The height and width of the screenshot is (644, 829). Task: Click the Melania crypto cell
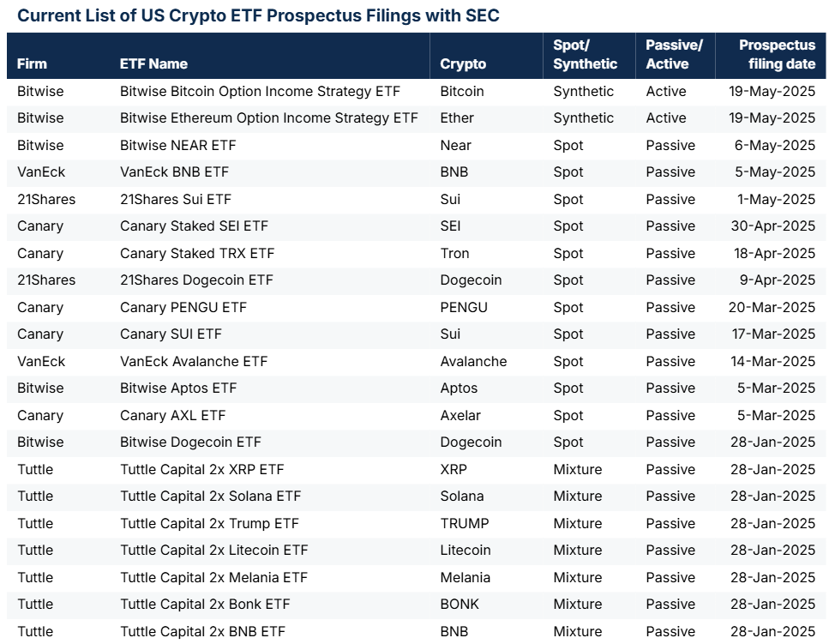pos(465,577)
